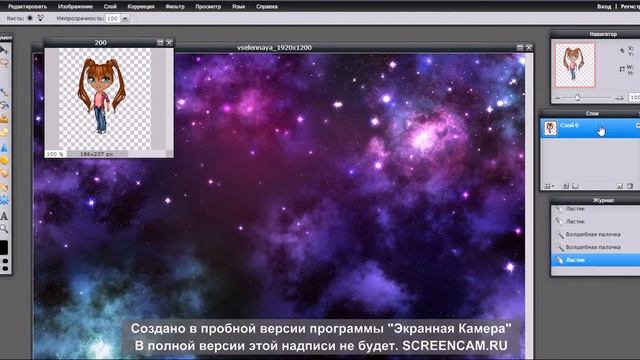
Task: Click the layer styles icon in Слои panel
Action: pos(575,186)
